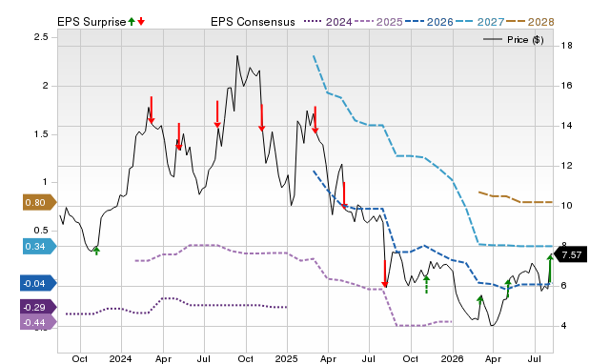610x364 pixels.
Task: Click the light purple -0.44 value tag
Action: pyautogui.click(x=38, y=322)
